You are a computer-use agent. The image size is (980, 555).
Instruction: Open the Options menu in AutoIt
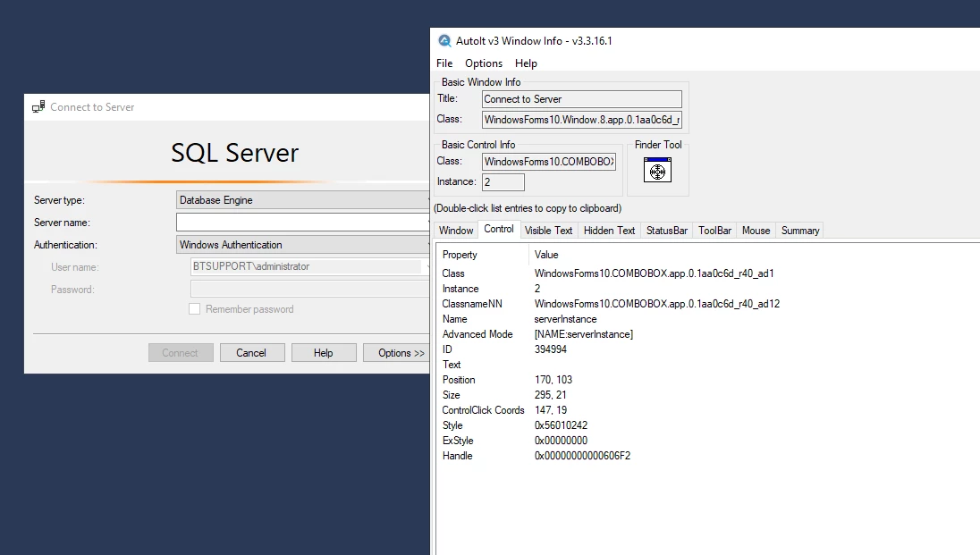tap(484, 63)
